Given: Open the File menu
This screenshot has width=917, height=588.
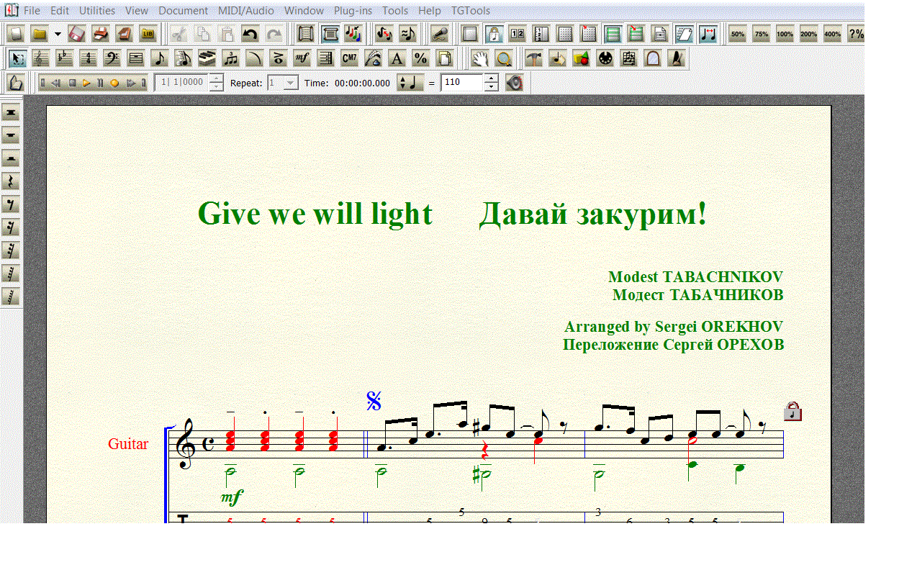Looking at the screenshot, I should (32, 11).
